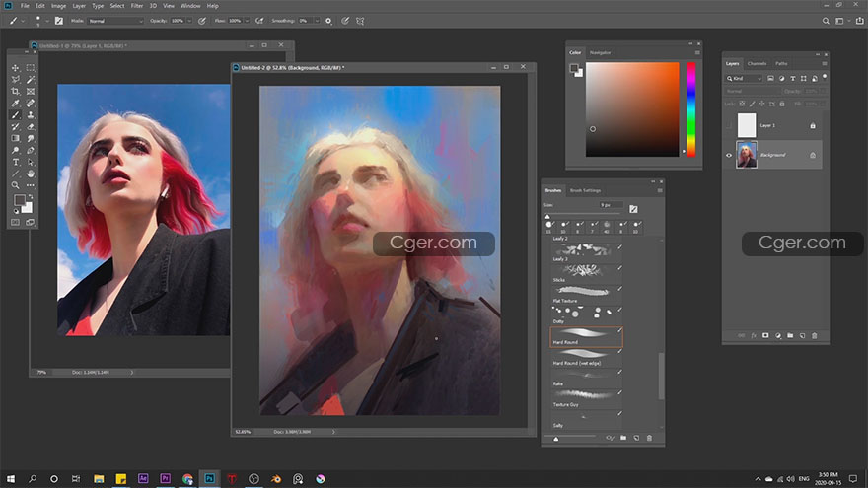This screenshot has height=488, width=868.
Task: Select the Rake brush preset
Action: click(586, 378)
